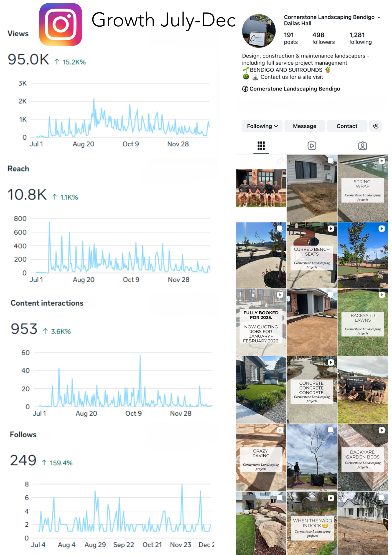The height and width of the screenshot is (555, 392).
Task: Open the bare tree planting carousel post
Action: (x=312, y=458)
